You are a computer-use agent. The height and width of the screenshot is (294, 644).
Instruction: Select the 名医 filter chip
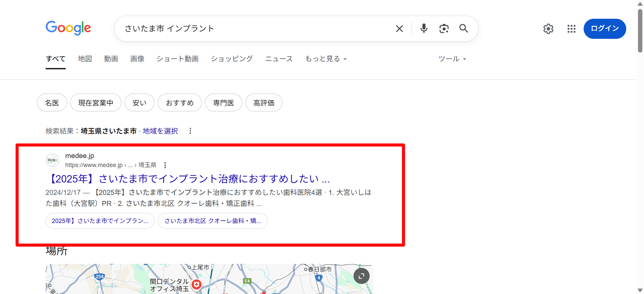pos(52,102)
